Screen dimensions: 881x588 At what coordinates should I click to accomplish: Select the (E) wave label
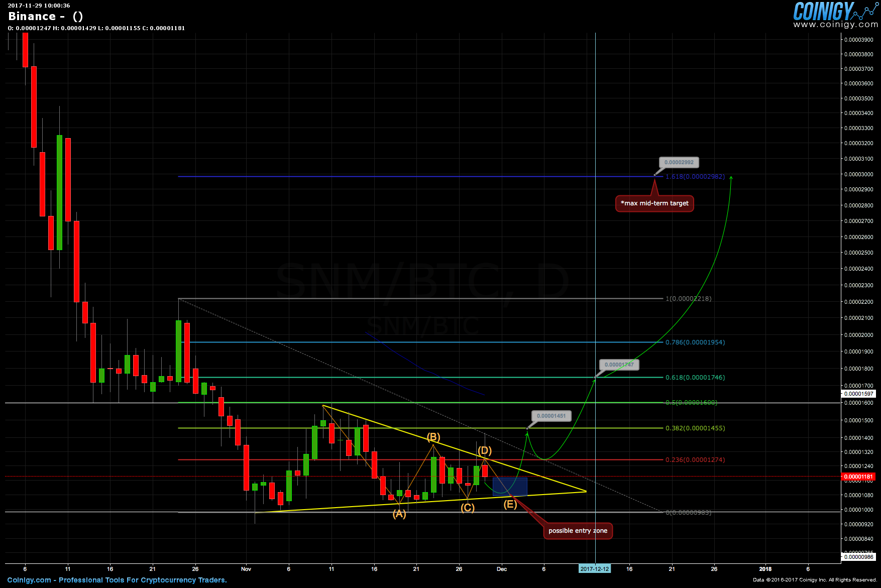coord(510,504)
